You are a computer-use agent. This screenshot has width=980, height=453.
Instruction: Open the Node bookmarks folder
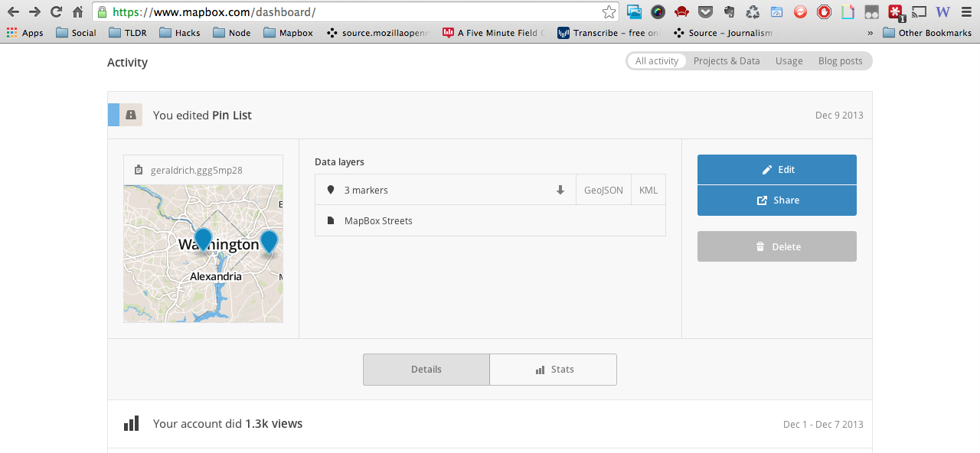231,33
